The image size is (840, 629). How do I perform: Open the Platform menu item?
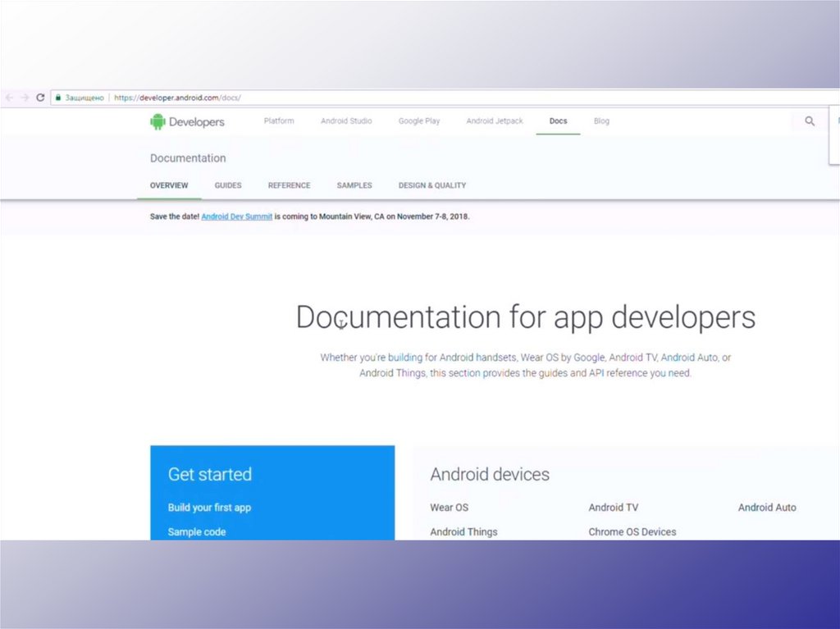(279, 121)
